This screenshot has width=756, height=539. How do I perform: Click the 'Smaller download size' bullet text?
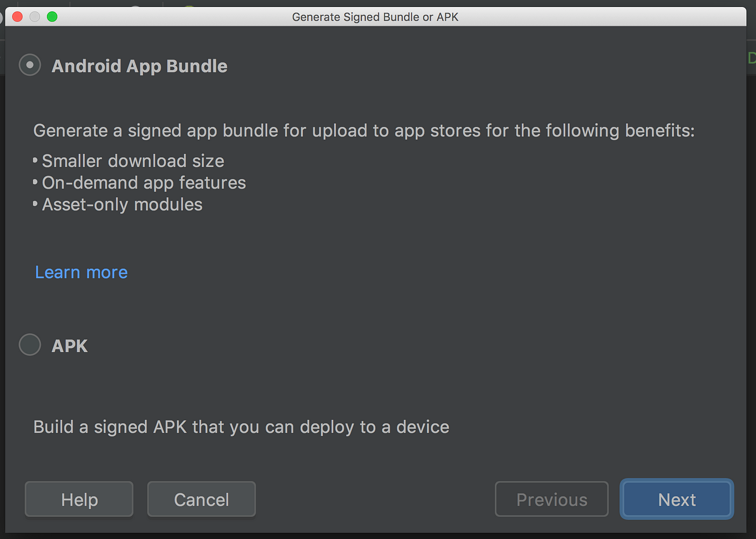click(x=133, y=161)
